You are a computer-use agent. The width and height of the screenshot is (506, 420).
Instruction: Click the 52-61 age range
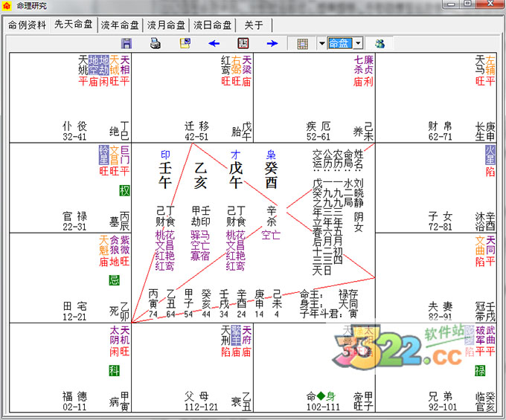coord(318,137)
